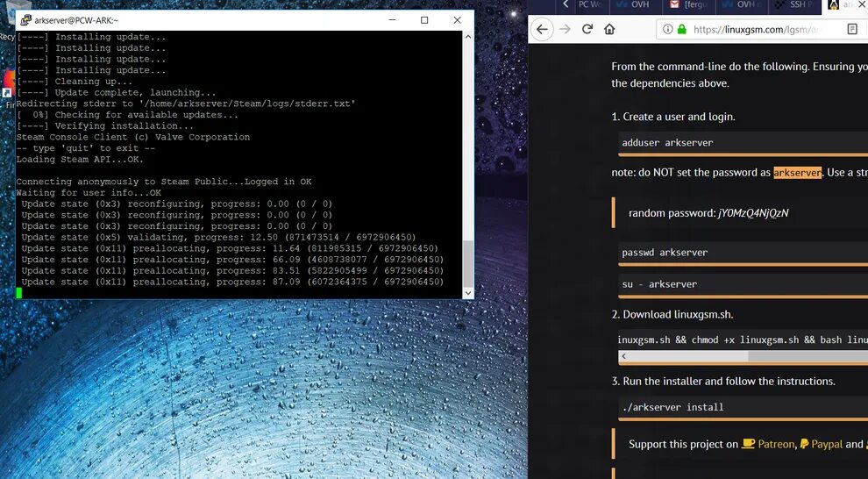Click the green terminal cursor block
Image resolution: width=868 pixels, height=479 pixels.
pos(18,293)
